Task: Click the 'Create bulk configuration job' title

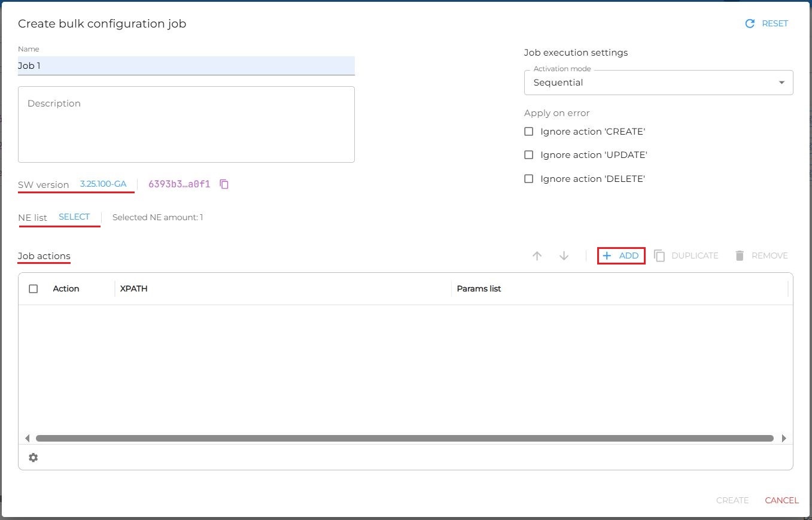Action: click(x=102, y=24)
